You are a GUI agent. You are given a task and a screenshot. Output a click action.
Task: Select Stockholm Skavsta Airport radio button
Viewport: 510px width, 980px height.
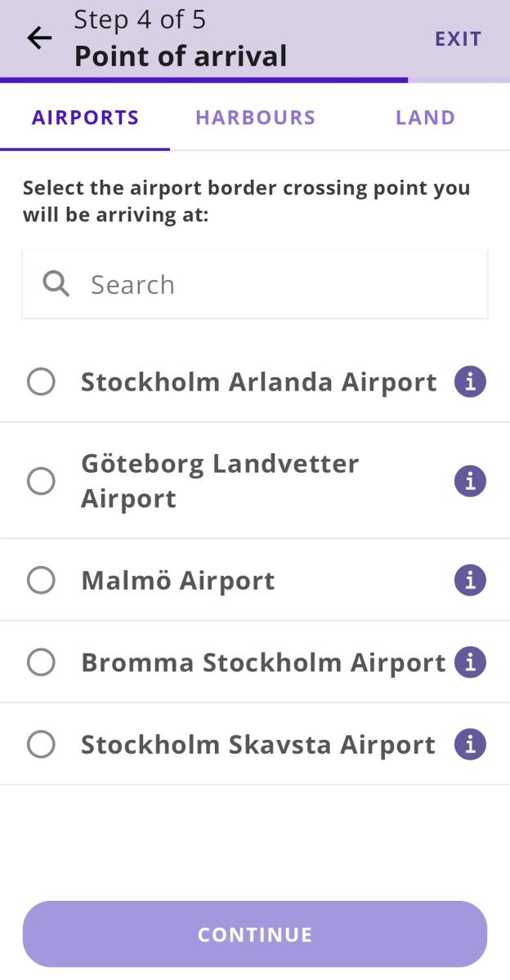pyautogui.click(x=41, y=745)
